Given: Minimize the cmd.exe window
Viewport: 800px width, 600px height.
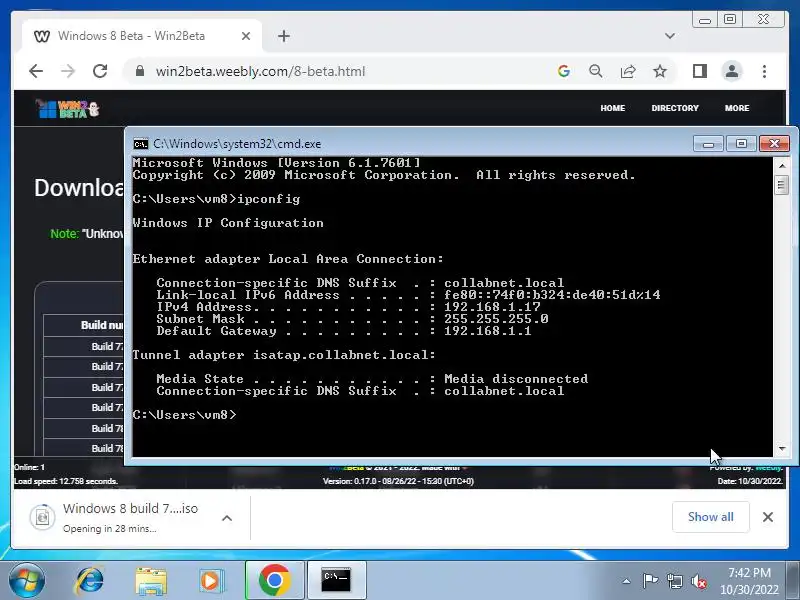Looking at the screenshot, I should point(708,144).
